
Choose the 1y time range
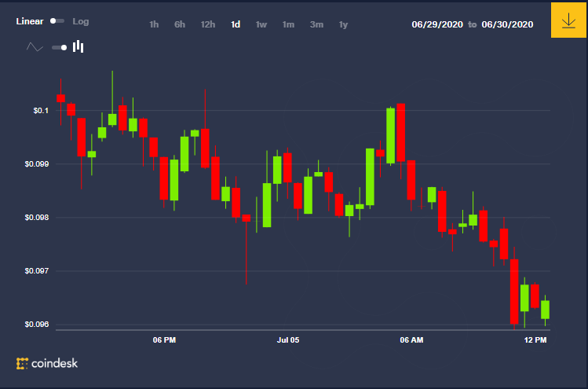(343, 24)
